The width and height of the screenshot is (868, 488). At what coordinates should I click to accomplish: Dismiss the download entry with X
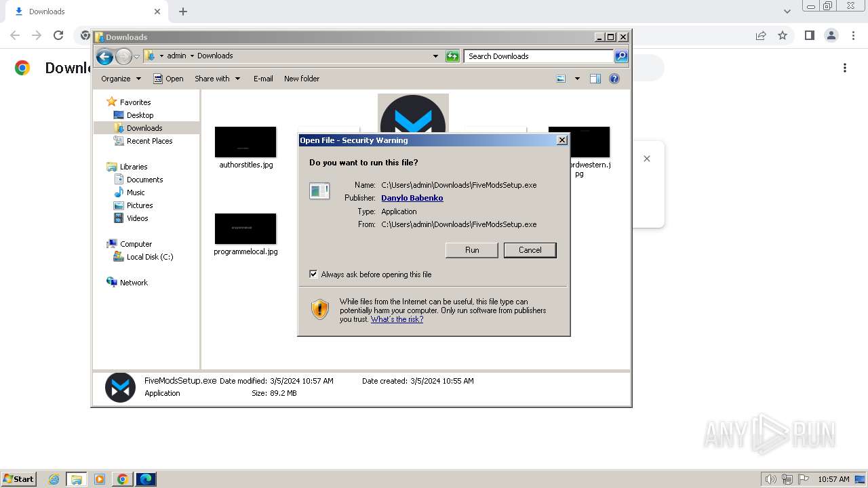point(647,159)
